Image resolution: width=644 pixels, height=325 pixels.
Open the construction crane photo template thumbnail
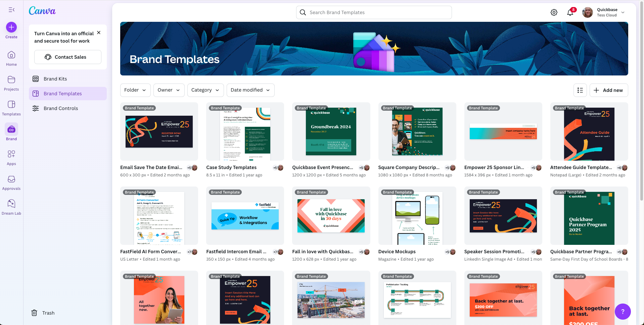tap(331, 298)
